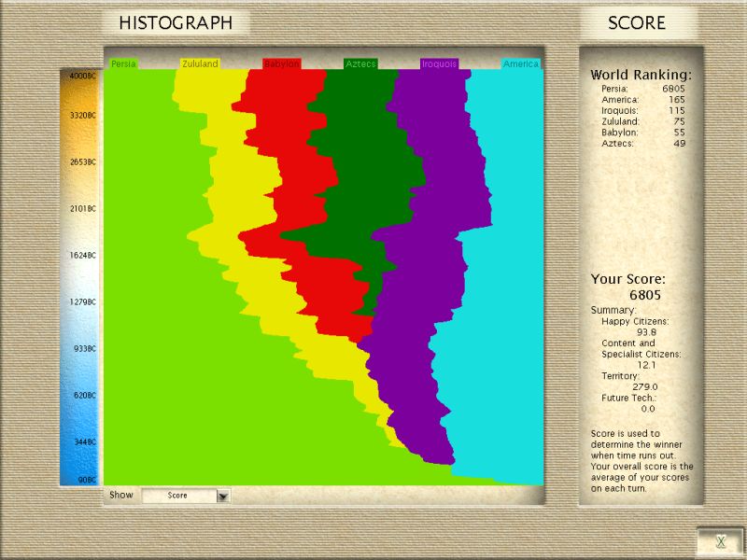Click the Your Score heading
The width and height of the screenshot is (747, 560).
coord(627,279)
